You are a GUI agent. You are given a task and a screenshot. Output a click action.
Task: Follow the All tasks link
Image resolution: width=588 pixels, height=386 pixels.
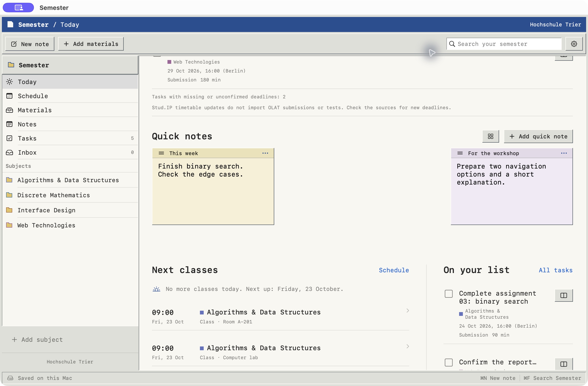click(x=556, y=270)
